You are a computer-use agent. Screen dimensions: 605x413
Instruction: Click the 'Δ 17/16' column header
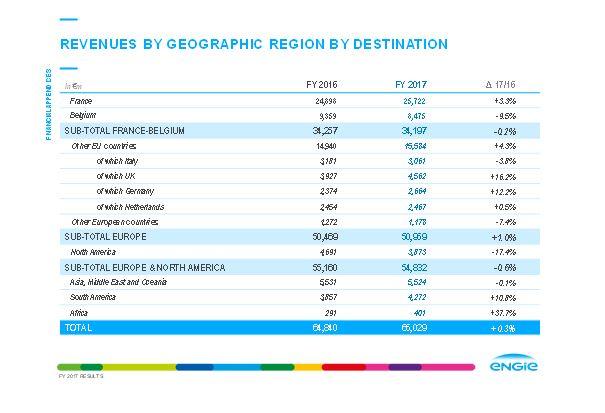coord(500,85)
